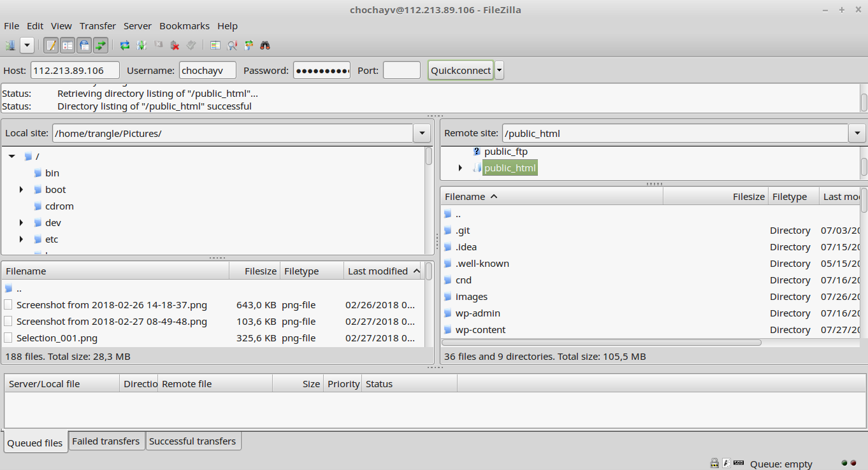Toggle synchronized browsing

(249, 45)
